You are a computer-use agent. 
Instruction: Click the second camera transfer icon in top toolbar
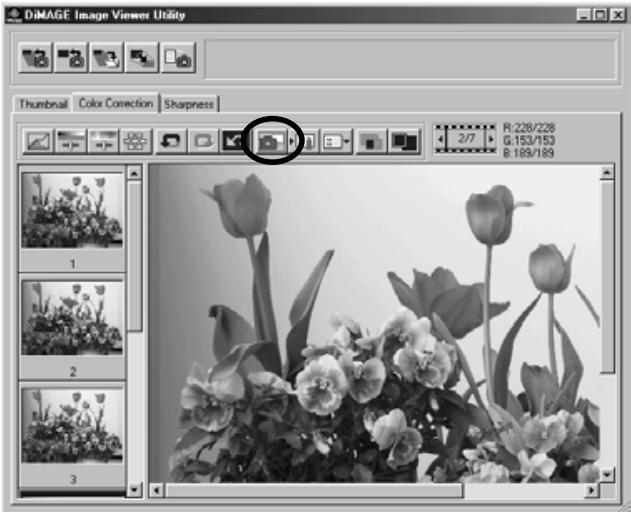tap(71, 58)
